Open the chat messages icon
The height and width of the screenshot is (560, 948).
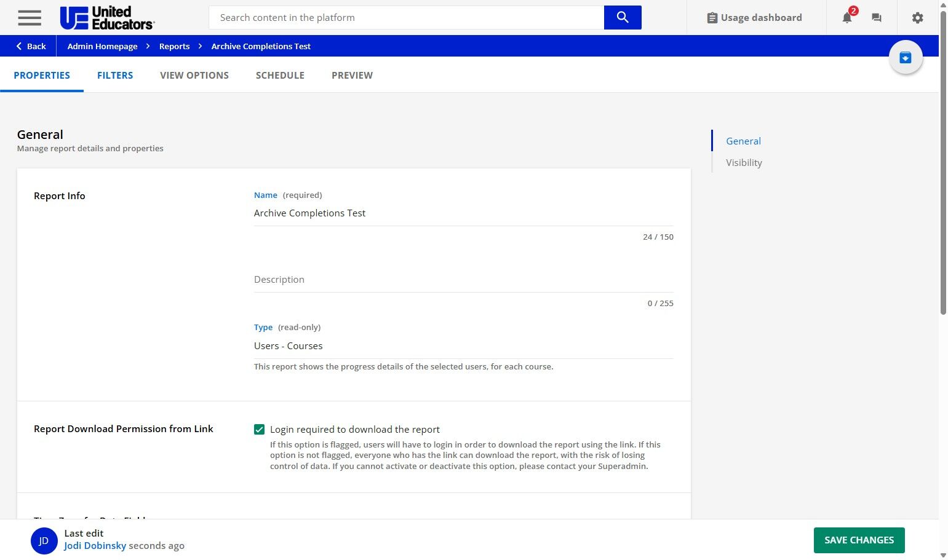pos(877,18)
